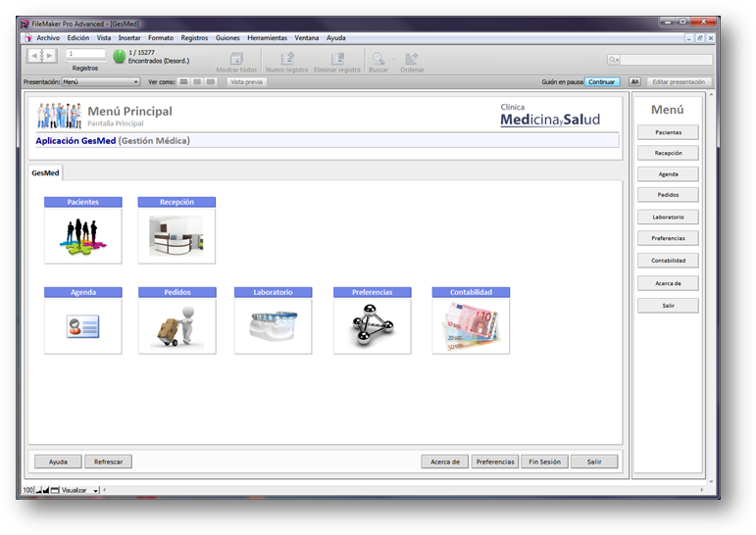This screenshot has height=535, width=756.
Task: Click the Buscar magnifier toolbar icon
Action: 378,59
